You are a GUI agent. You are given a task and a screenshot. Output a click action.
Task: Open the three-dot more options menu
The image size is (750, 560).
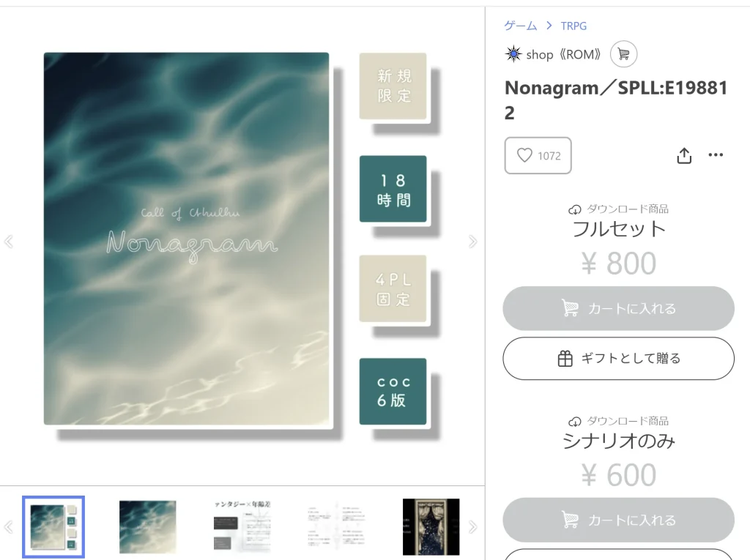(x=716, y=154)
